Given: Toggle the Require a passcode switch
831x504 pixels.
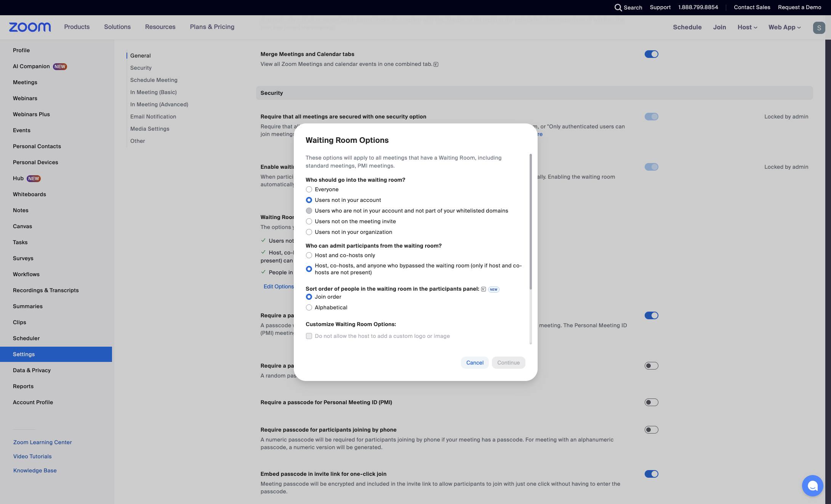Looking at the screenshot, I should (651, 315).
